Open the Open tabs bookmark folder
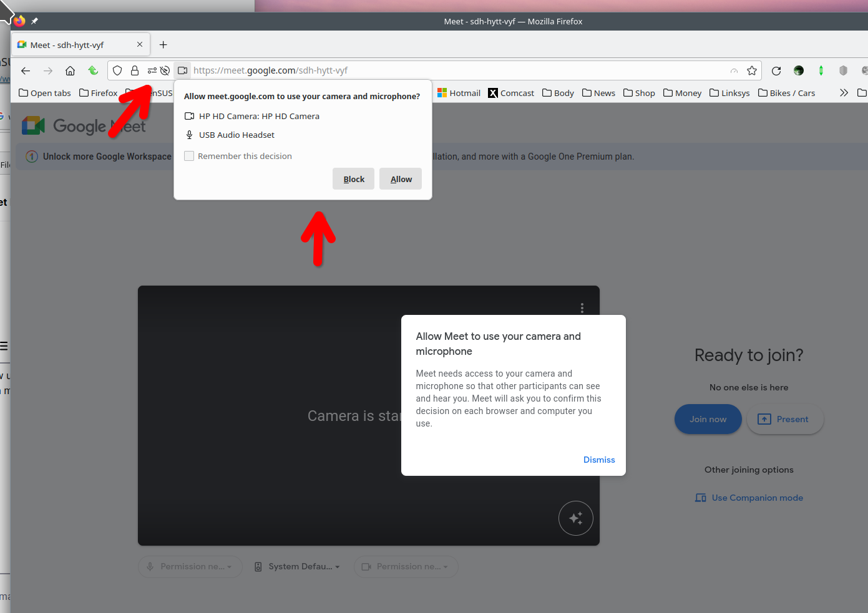The height and width of the screenshot is (613, 868). (x=45, y=93)
